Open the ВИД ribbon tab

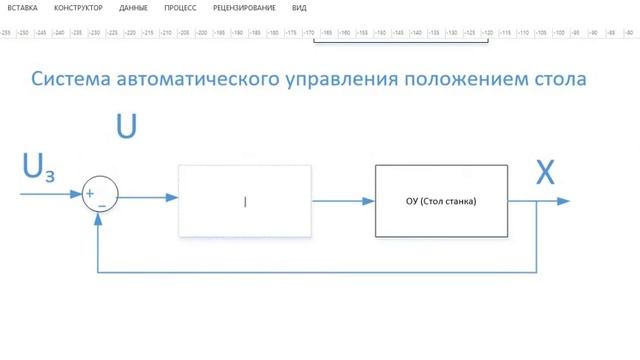pyautogui.click(x=299, y=8)
